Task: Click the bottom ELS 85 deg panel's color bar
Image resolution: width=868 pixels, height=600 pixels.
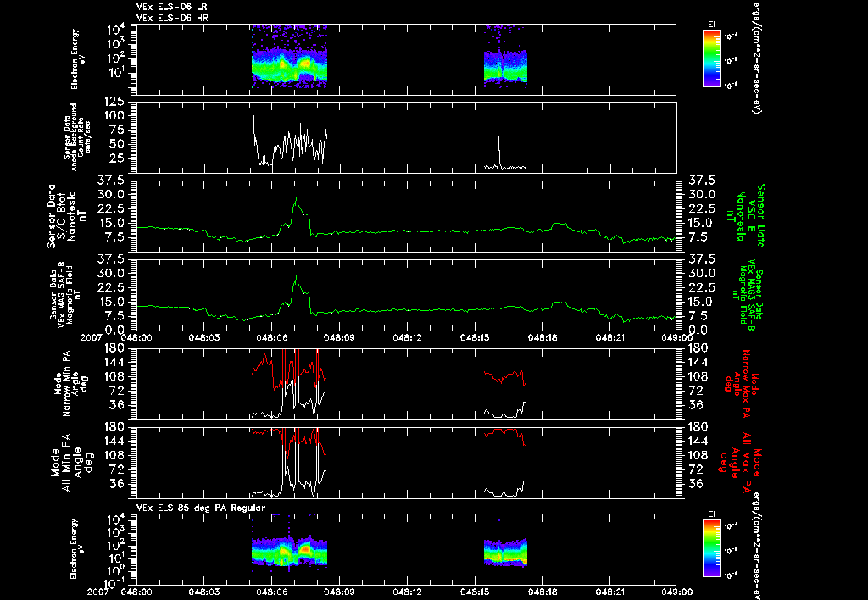Action: coord(711,550)
